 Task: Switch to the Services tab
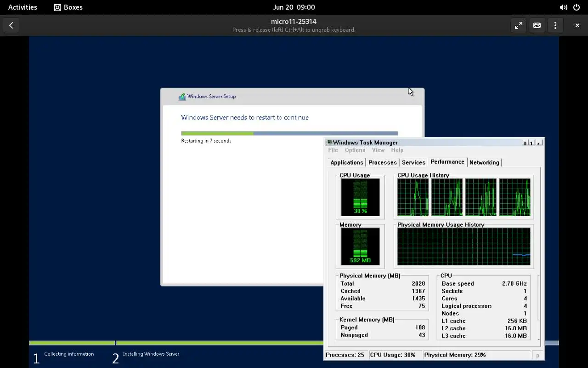[x=413, y=162]
